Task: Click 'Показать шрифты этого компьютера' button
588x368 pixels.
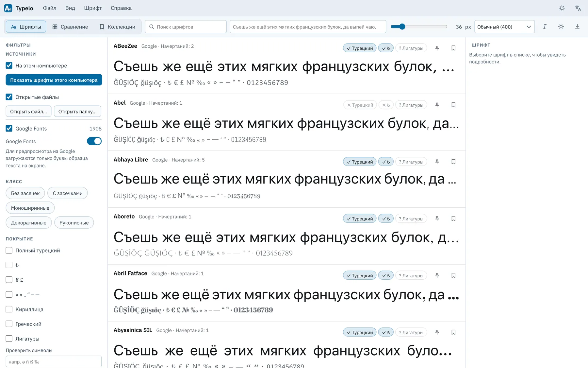Action: 54,80
